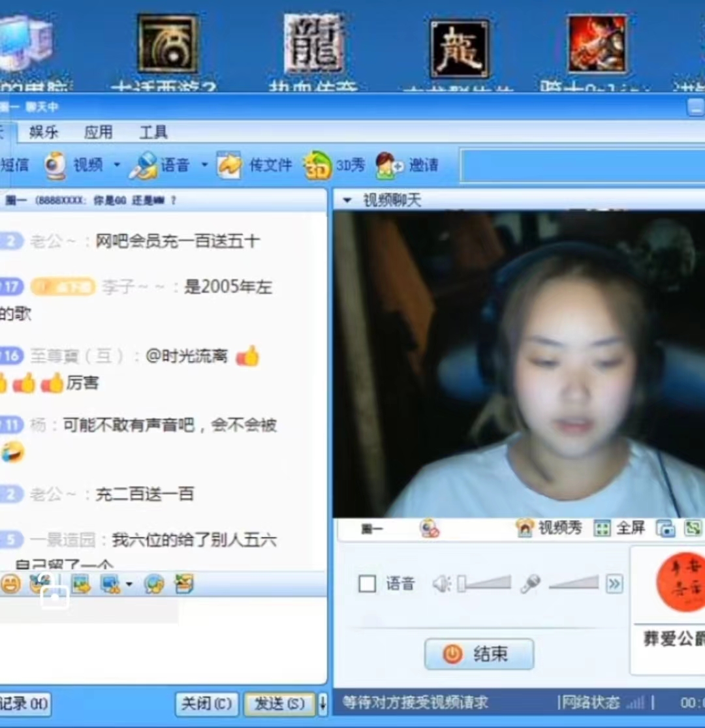Mute the speaker icon
The height and width of the screenshot is (728, 705).
[442, 584]
